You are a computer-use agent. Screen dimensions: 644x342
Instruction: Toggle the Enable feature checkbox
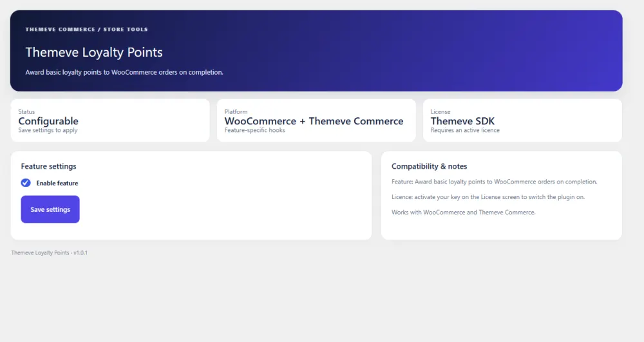(26, 183)
